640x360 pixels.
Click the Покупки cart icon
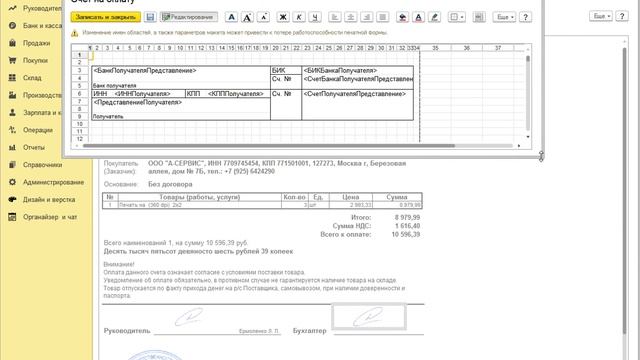(x=13, y=60)
